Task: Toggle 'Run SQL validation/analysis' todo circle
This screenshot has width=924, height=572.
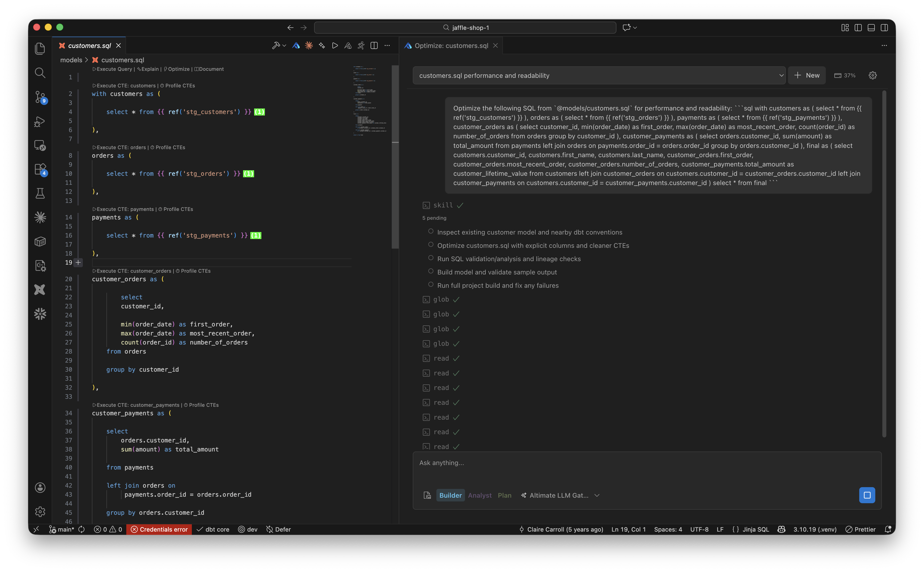Action: [x=431, y=258]
